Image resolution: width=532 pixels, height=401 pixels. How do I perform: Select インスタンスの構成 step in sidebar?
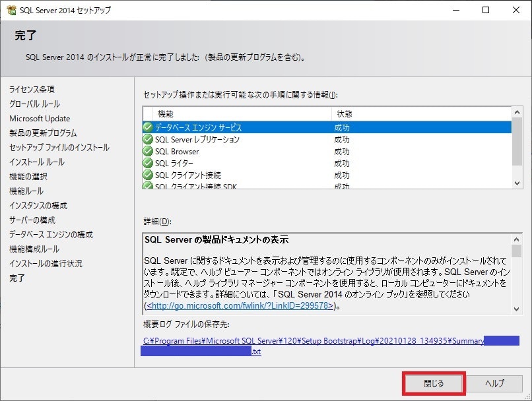point(38,205)
